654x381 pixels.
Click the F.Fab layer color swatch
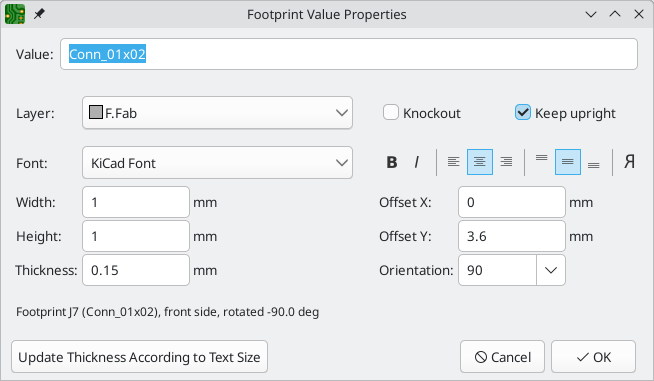tap(96, 112)
